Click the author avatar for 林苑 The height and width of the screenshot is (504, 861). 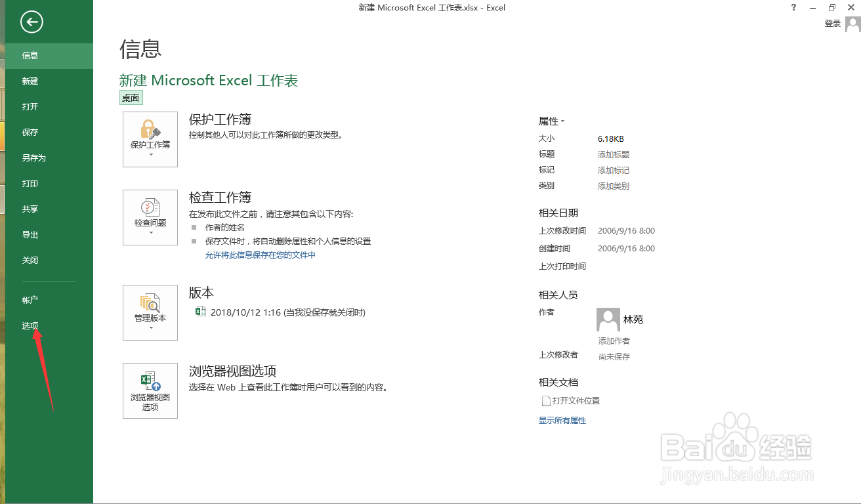pos(608,320)
